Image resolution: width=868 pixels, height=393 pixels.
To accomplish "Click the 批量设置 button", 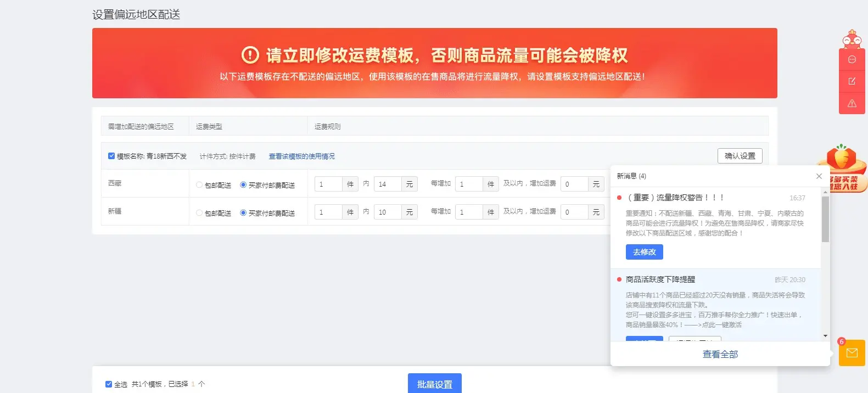I will coord(435,384).
